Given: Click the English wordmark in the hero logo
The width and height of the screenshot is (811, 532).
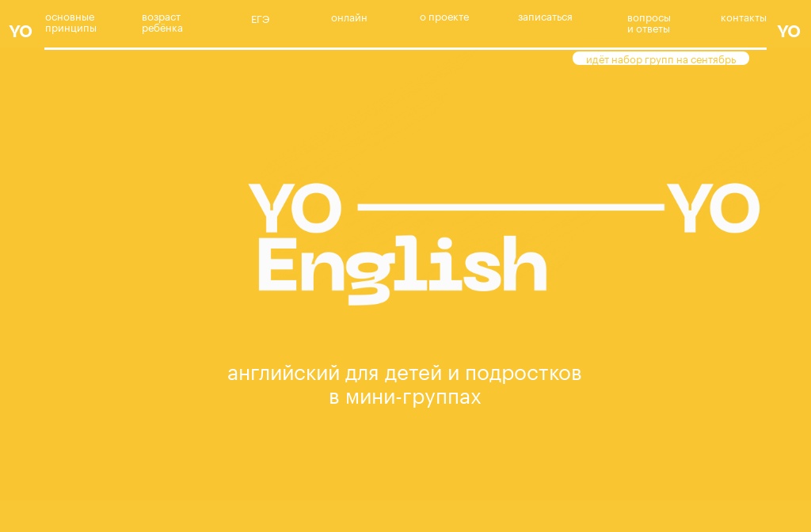Looking at the screenshot, I should (401, 264).
